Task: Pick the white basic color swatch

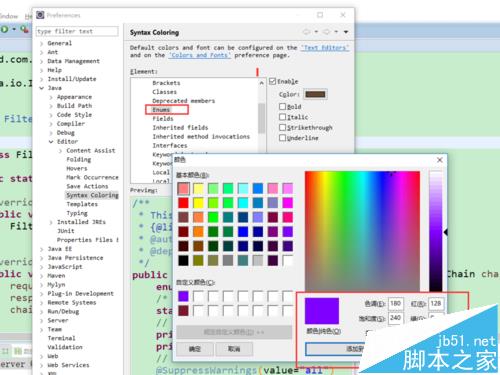Action: 287,260
